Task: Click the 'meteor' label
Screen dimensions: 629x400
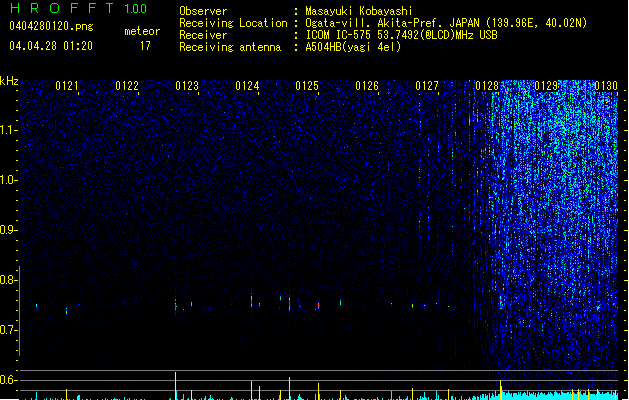Action: (142, 31)
